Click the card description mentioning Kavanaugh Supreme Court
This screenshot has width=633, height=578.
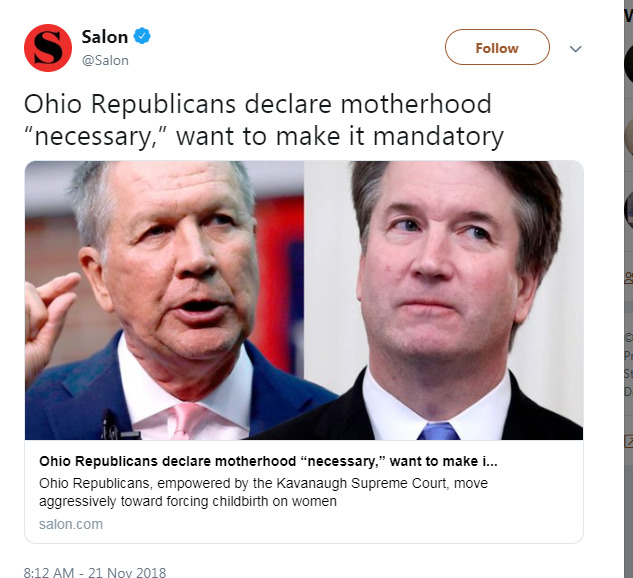[250, 492]
